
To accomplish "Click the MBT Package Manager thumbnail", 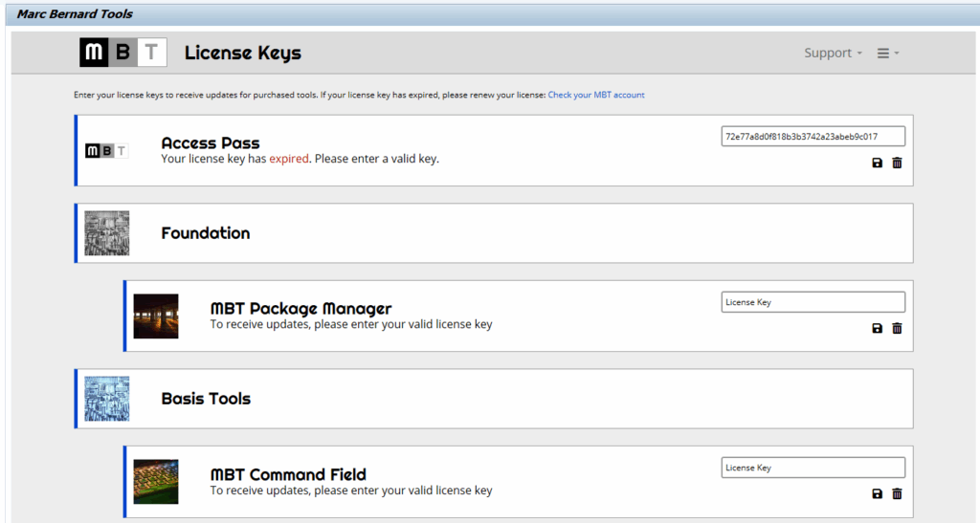I will pos(156,316).
